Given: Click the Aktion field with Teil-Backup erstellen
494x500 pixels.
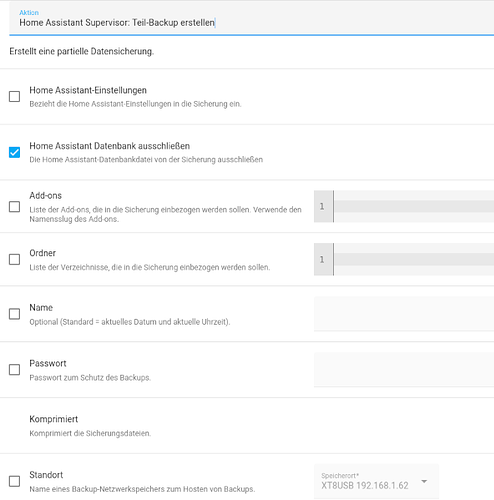Looking at the screenshot, I should coord(252,18).
